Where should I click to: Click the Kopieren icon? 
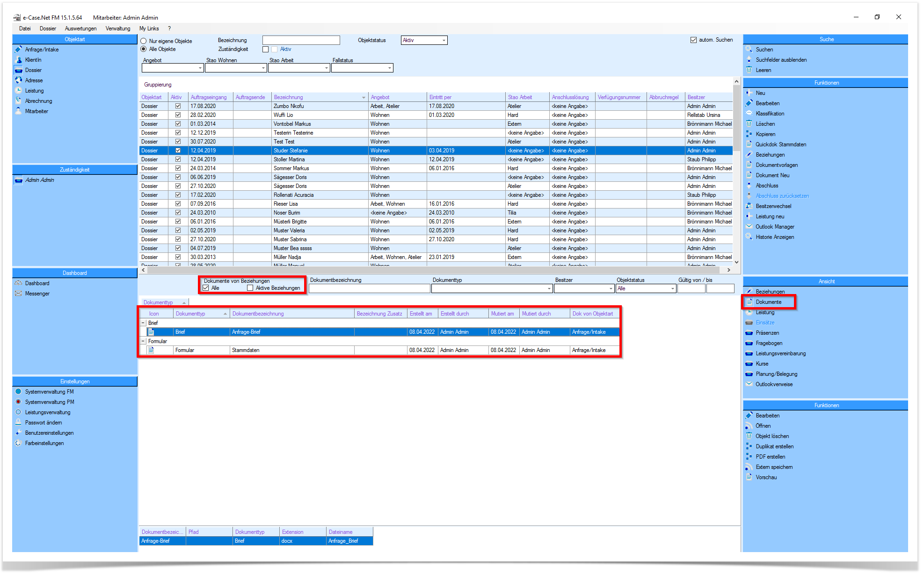pos(749,134)
